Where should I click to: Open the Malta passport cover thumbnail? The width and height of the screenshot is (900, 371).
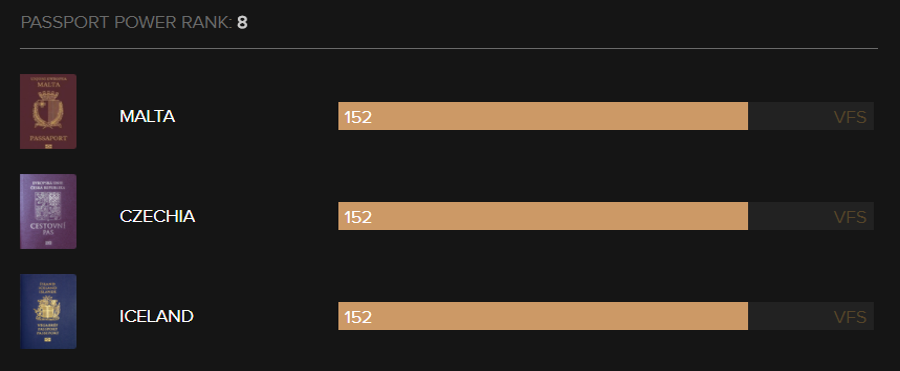[x=48, y=111]
